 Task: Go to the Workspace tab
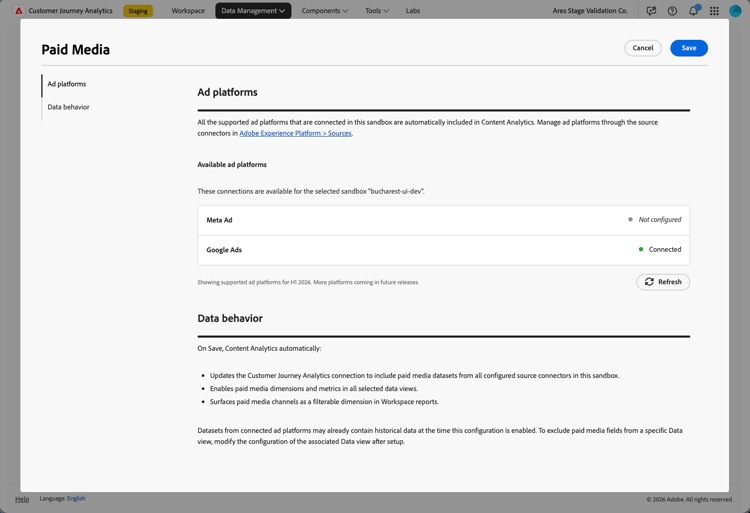tap(188, 11)
